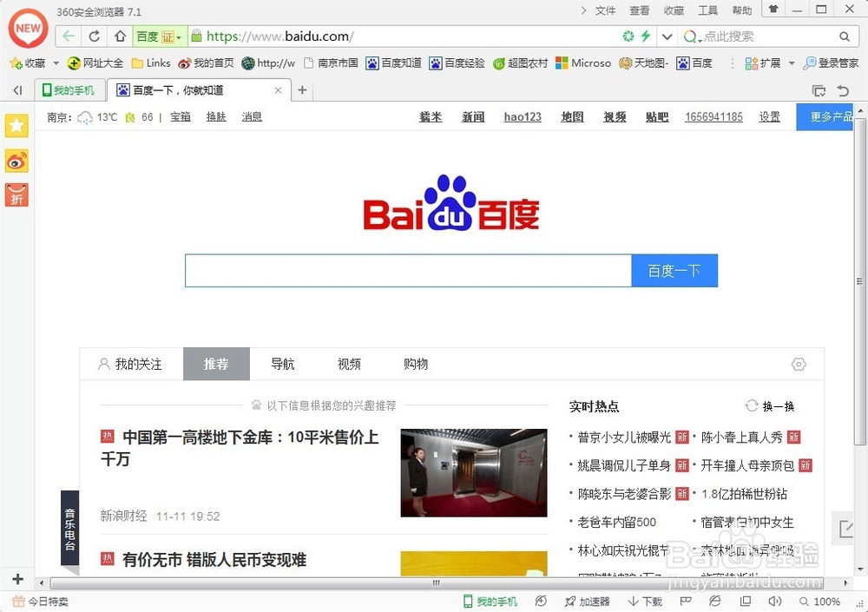
Task: Open 百度经验 bookmark
Action: 457,63
